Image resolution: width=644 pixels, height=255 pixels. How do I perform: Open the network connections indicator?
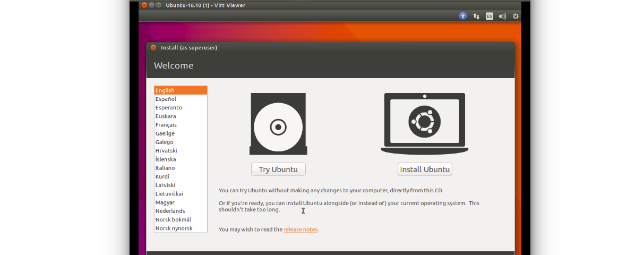tap(476, 16)
